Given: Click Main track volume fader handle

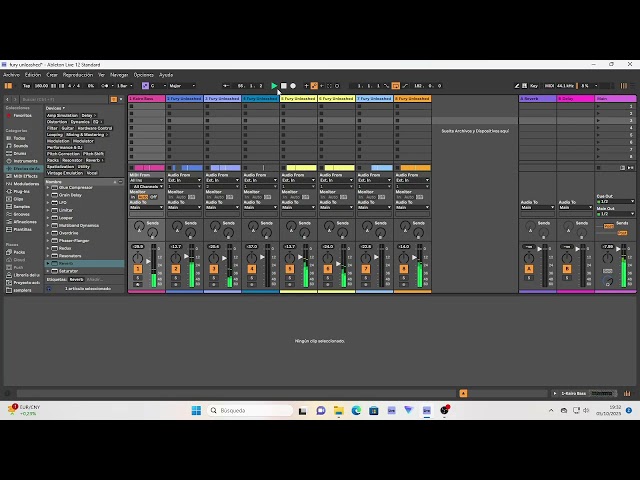Looking at the screenshot, I should [x=619, y=249].
